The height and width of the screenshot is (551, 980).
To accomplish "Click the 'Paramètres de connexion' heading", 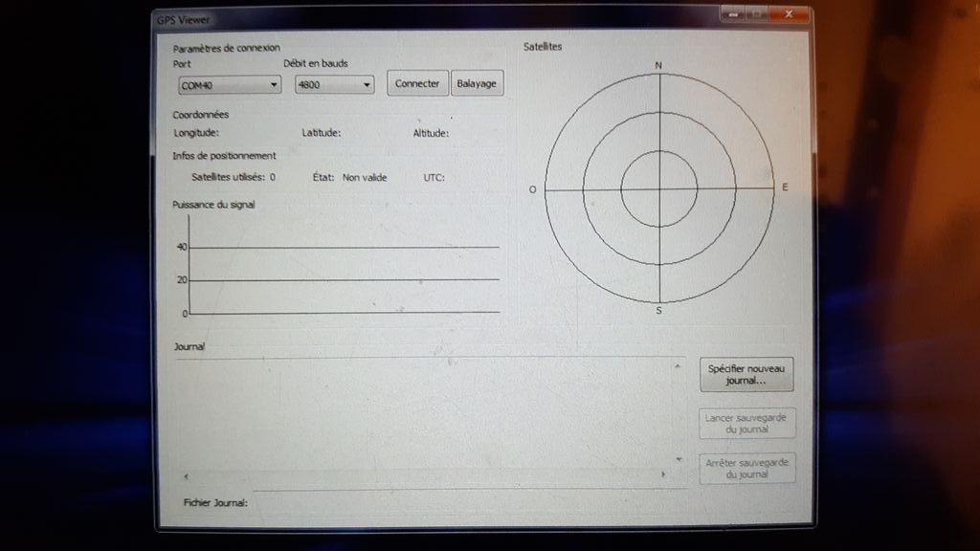I will [x=226, y=48].
